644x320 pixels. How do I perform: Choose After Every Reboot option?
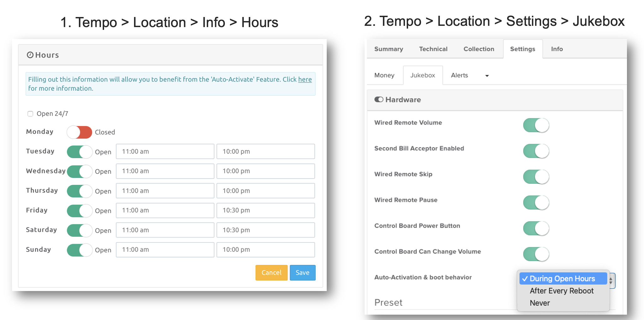(x=561, y=291)
